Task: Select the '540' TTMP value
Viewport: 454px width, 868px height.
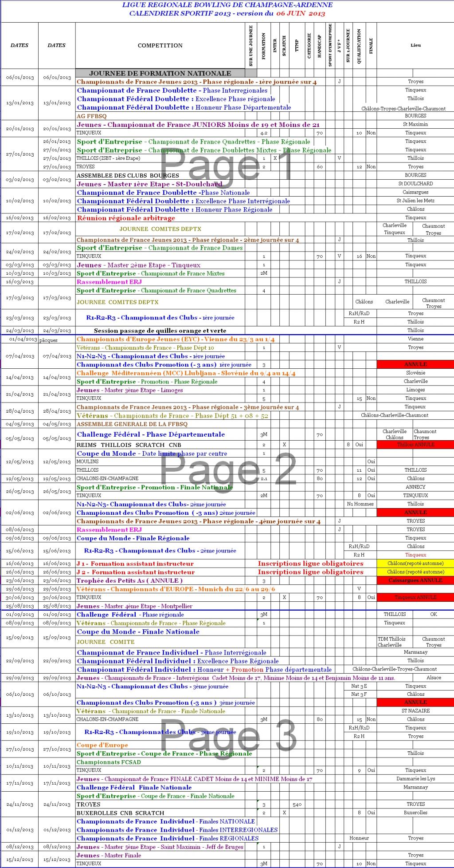Action: click(297, 804)
